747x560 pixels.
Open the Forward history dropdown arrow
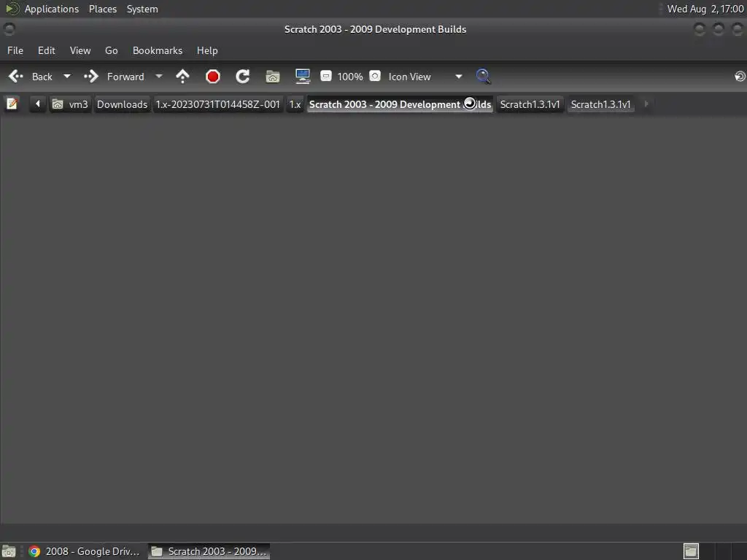coord(159,77)
